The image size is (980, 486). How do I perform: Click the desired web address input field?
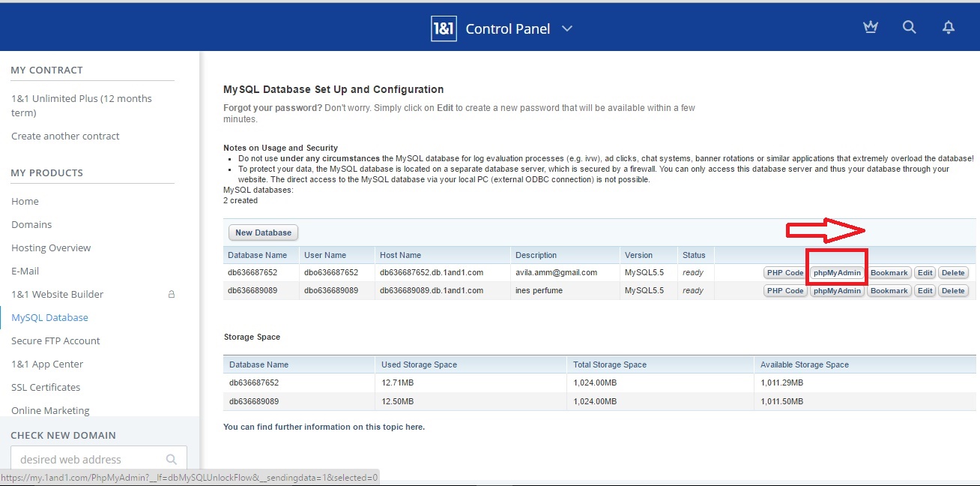[90, 460]
